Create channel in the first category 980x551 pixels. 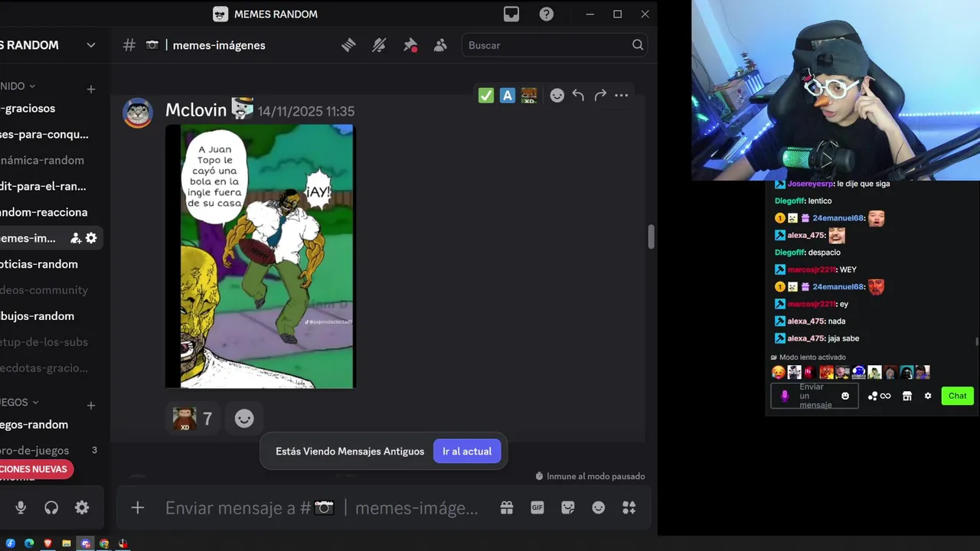(x=90, y=90)
